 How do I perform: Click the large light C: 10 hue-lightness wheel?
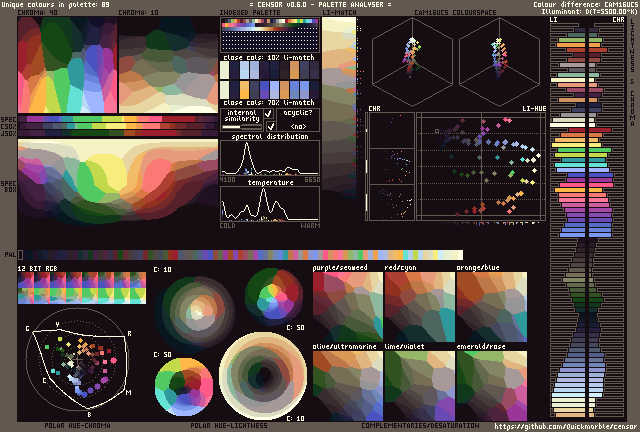(262, 375)
